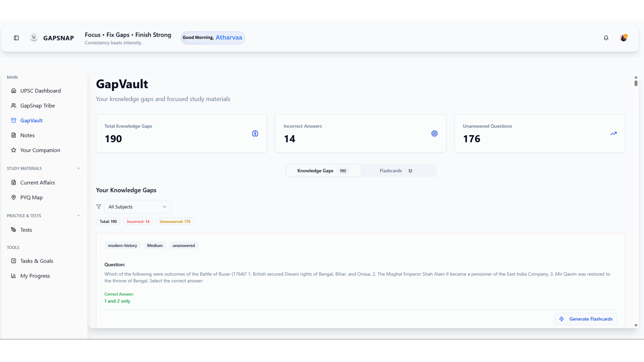Click the Generate Flashcards button
Viewport: 644px width, 362px height.
(585, 319)
